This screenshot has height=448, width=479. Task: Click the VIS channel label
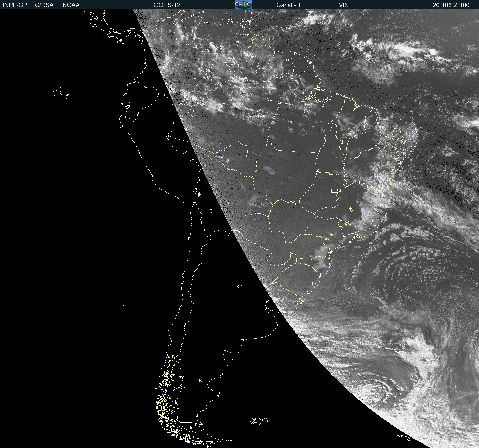click(x=344, y=5)
